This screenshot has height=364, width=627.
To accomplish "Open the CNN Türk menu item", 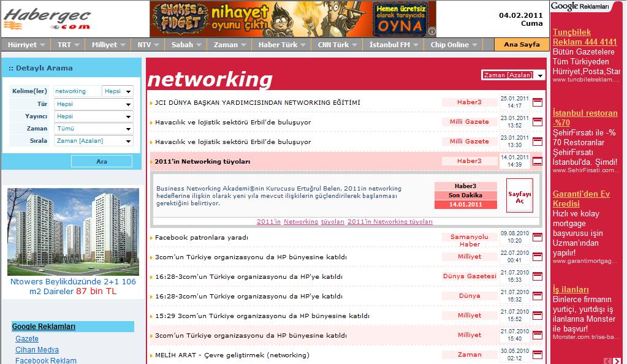I will (x=337, y=45).
